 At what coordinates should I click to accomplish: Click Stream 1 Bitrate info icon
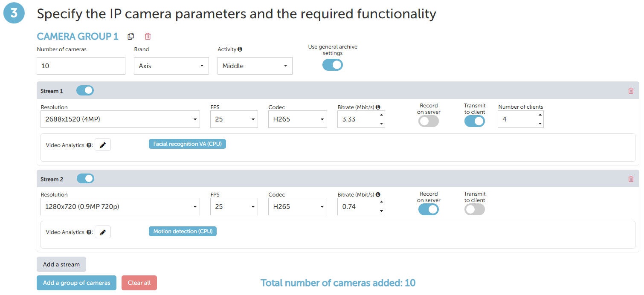click(x=378, y=107)
